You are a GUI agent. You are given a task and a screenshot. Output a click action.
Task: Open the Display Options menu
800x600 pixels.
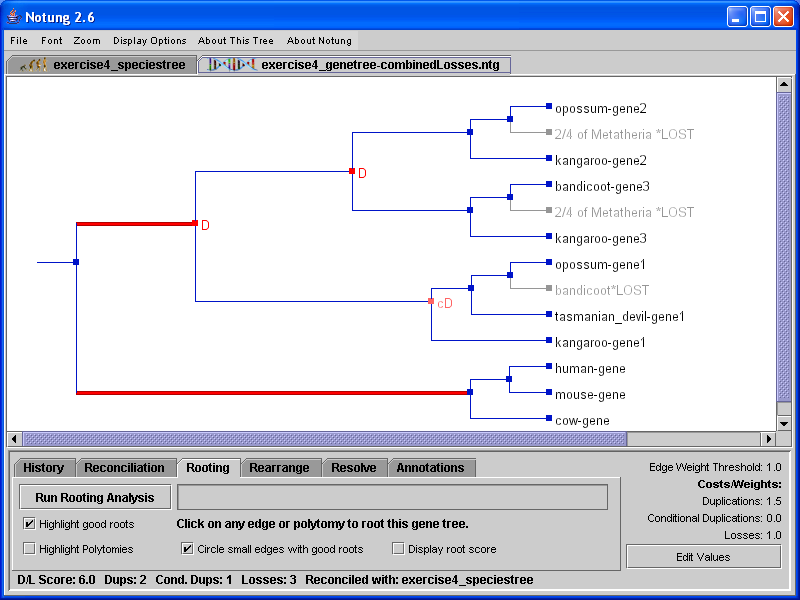coord(150,41)
